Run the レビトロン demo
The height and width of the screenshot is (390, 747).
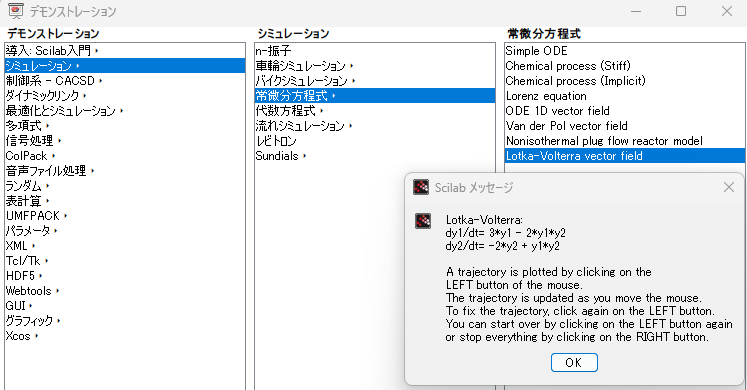click(375, 140)
